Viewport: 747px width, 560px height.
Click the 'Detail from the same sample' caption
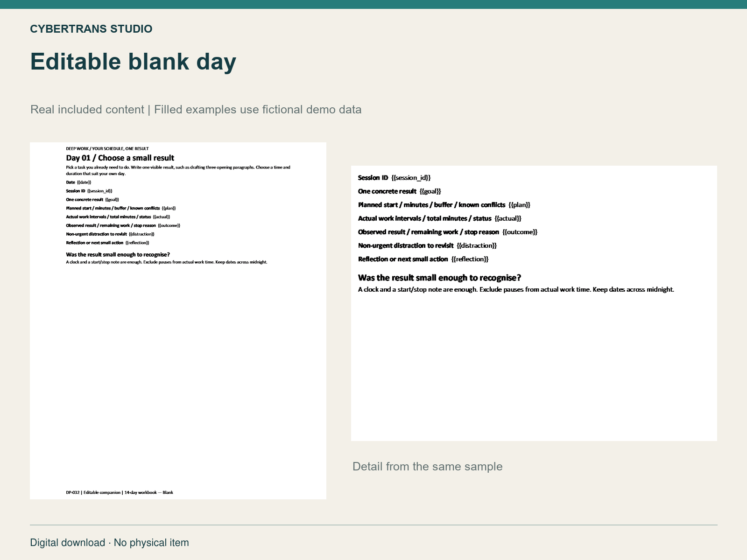427,467
